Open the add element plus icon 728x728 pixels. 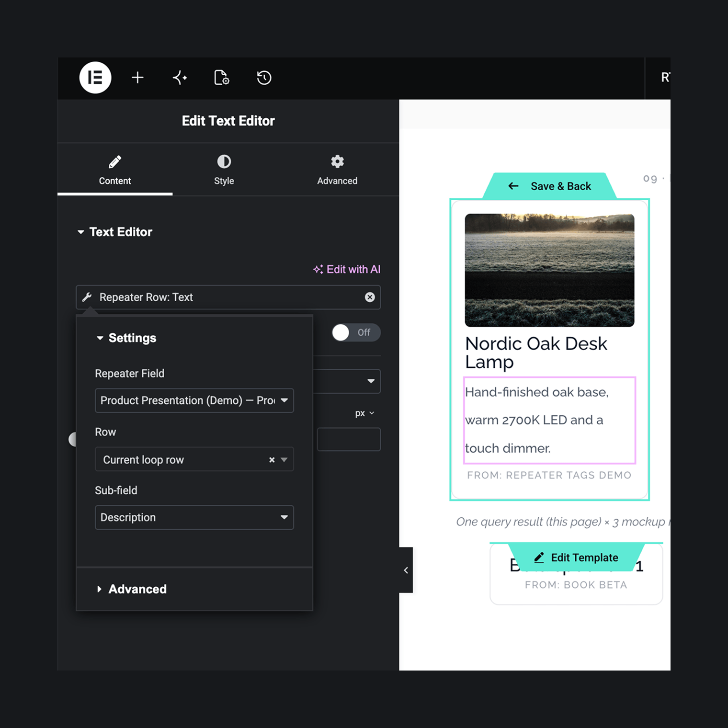tap(137, 78)
